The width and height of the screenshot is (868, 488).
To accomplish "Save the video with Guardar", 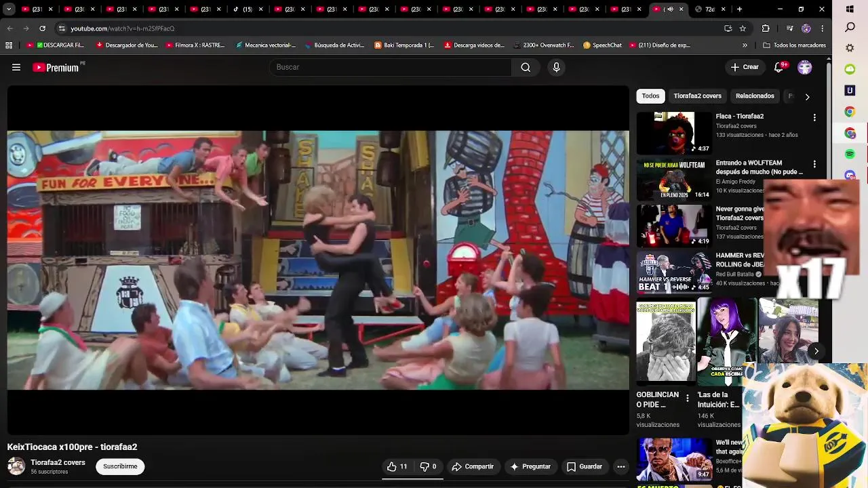I will 585,466.
